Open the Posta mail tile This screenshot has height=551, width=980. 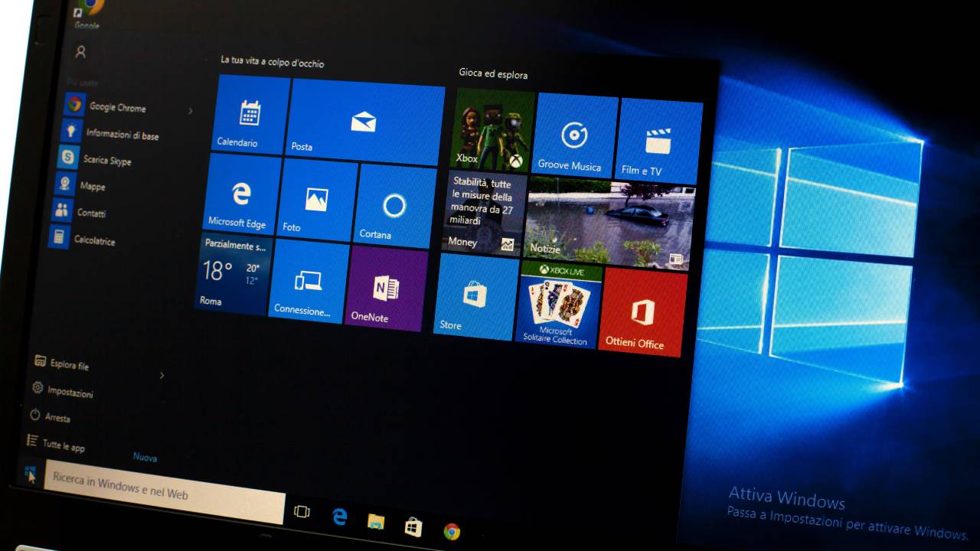pos(366,122)
